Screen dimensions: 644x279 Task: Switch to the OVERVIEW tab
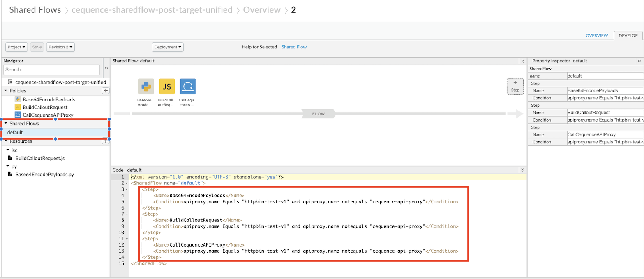pos(596,36)
